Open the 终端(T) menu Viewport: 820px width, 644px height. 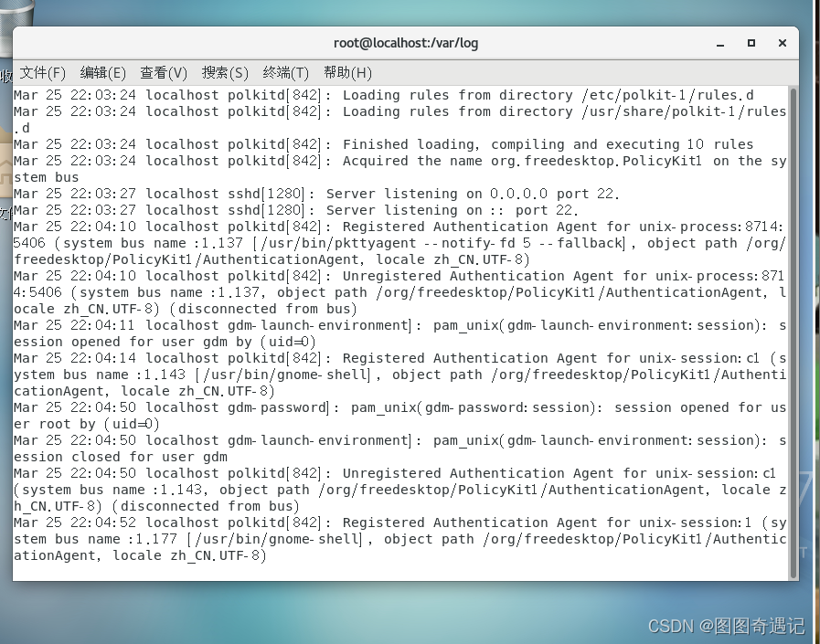(285, 73)
